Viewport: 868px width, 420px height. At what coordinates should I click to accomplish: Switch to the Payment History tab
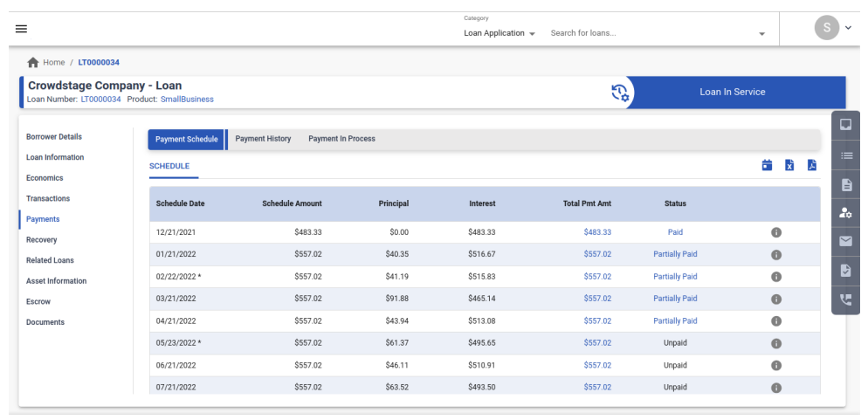(x=263, y=140)
